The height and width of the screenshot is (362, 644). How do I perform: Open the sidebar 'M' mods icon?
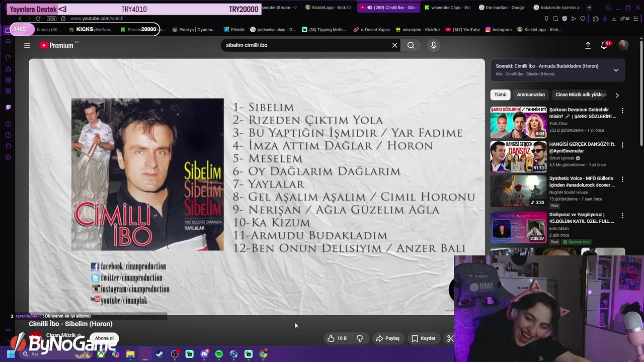(x=8, y=91)
